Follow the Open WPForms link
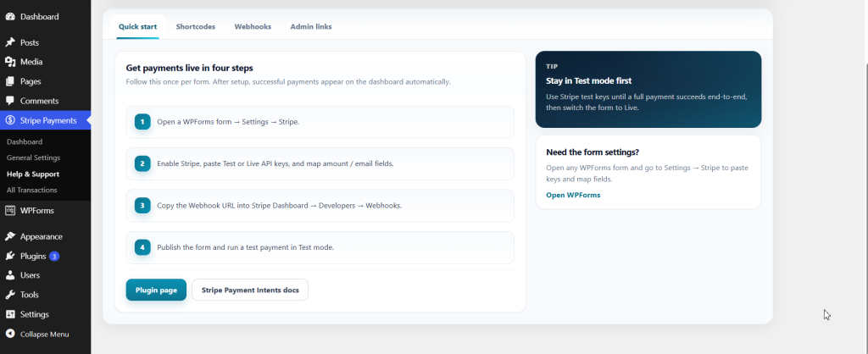This screenshot has width=868, height=354. (573, 195)
